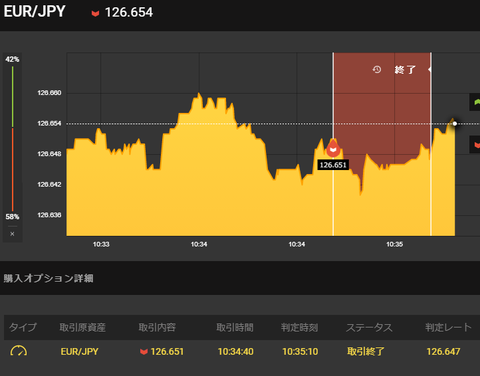Click the 判定時刻 column header
This screenshot has height=376, width=480.
300,327
